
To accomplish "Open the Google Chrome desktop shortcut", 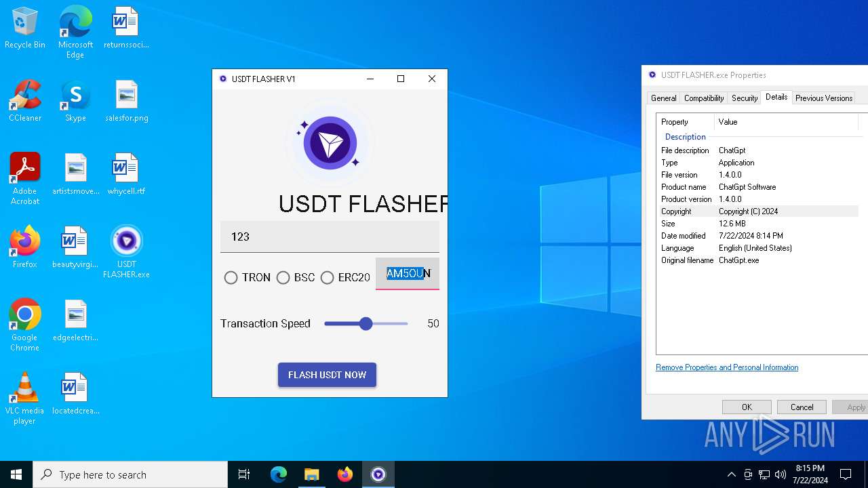I will [x=25, y=325].
